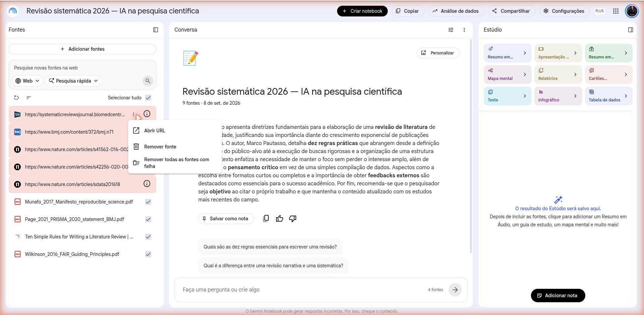Expand the Relatórios card arrow
644x315 pixels.
[575, 75]
